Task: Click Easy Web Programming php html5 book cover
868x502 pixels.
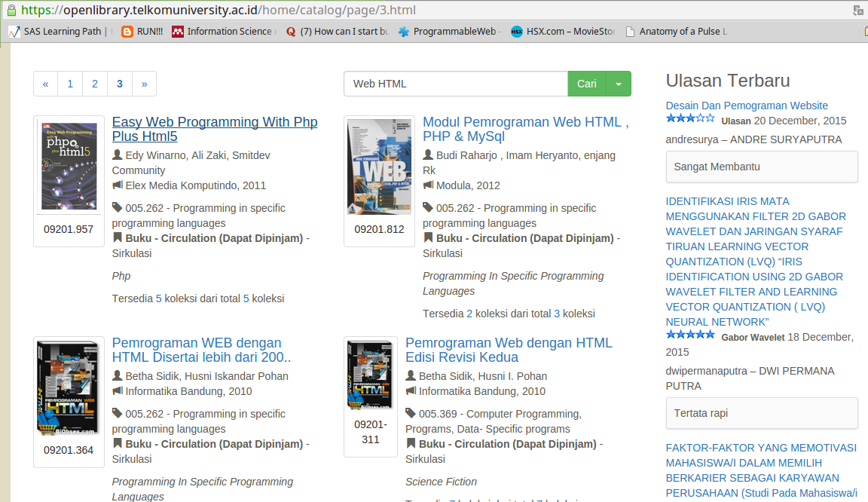Action: 69,166
